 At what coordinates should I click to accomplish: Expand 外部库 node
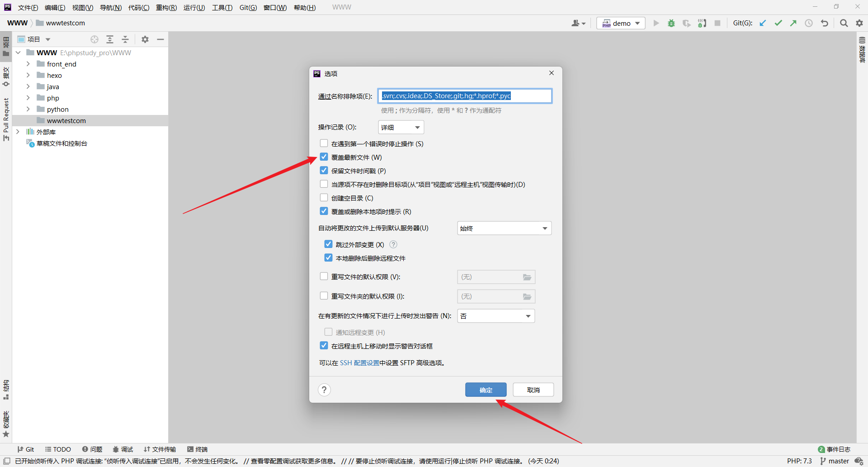[18, 132]
